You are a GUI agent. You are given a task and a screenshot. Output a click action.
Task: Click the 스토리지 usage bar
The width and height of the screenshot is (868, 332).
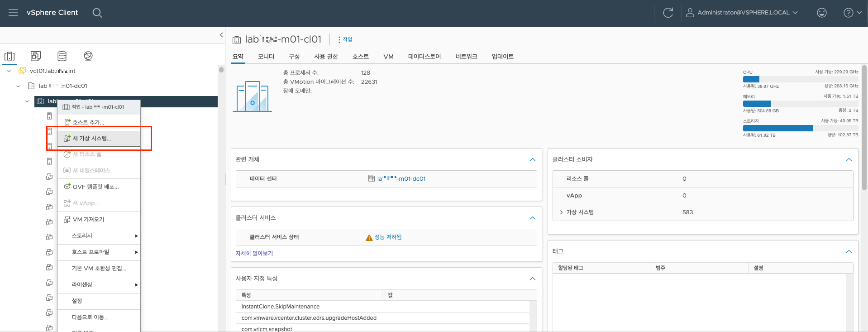801,128
